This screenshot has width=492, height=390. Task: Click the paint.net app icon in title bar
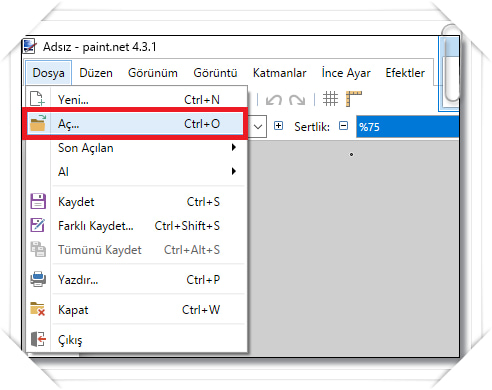coord(30,46)
